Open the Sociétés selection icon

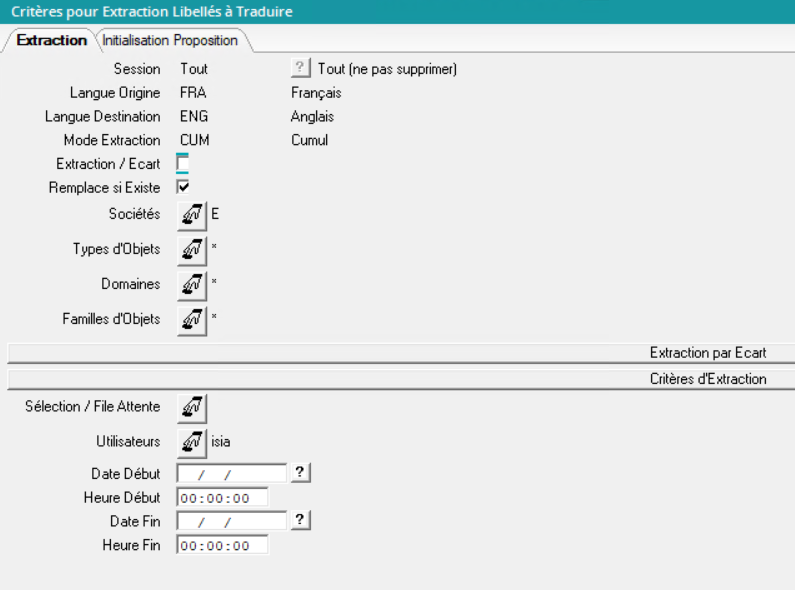click(x=192, y=215)
